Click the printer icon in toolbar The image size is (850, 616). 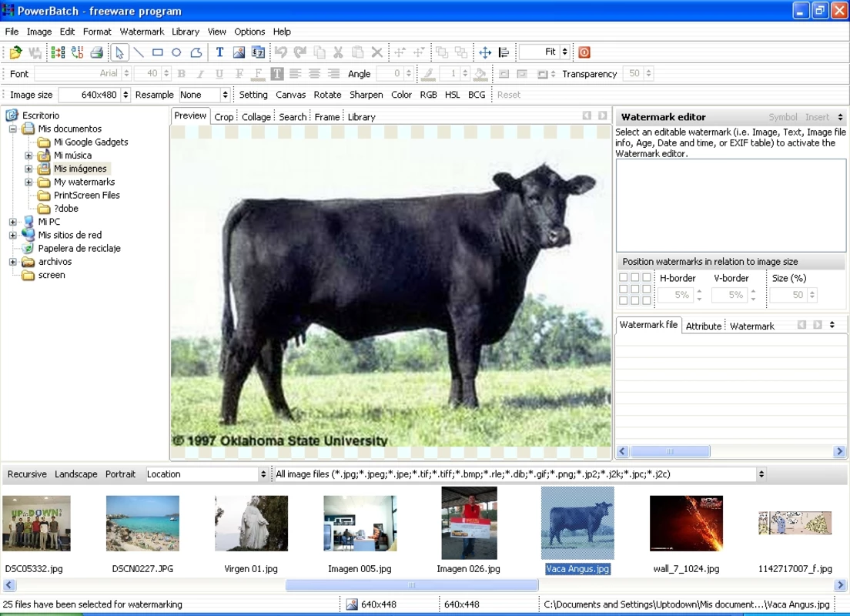[96, 52]
